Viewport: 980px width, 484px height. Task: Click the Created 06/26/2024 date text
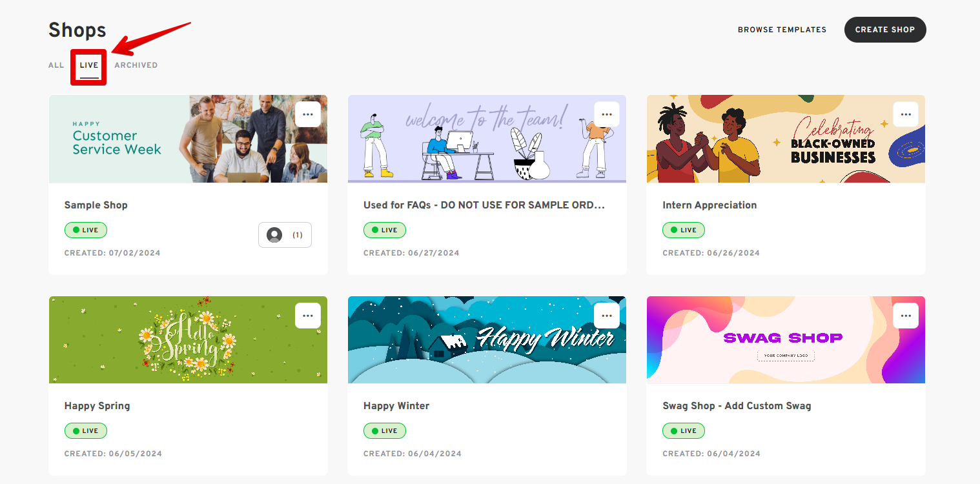(711, 253)
